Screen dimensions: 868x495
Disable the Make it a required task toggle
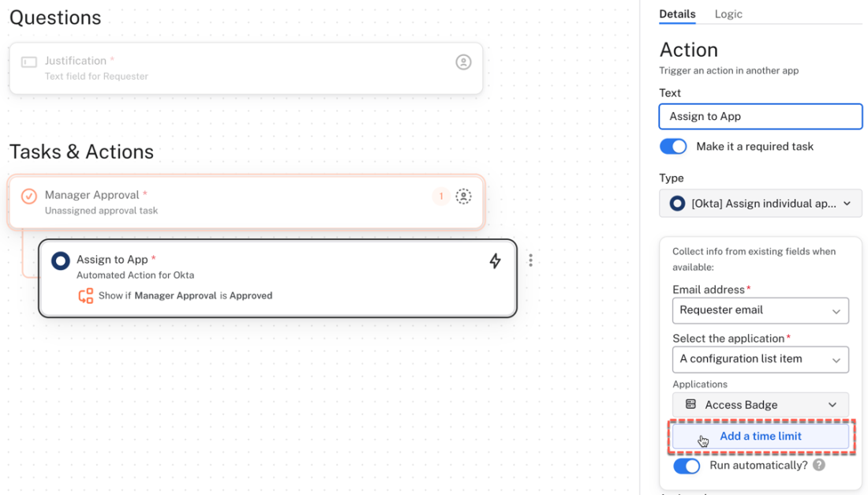point(673,147)
